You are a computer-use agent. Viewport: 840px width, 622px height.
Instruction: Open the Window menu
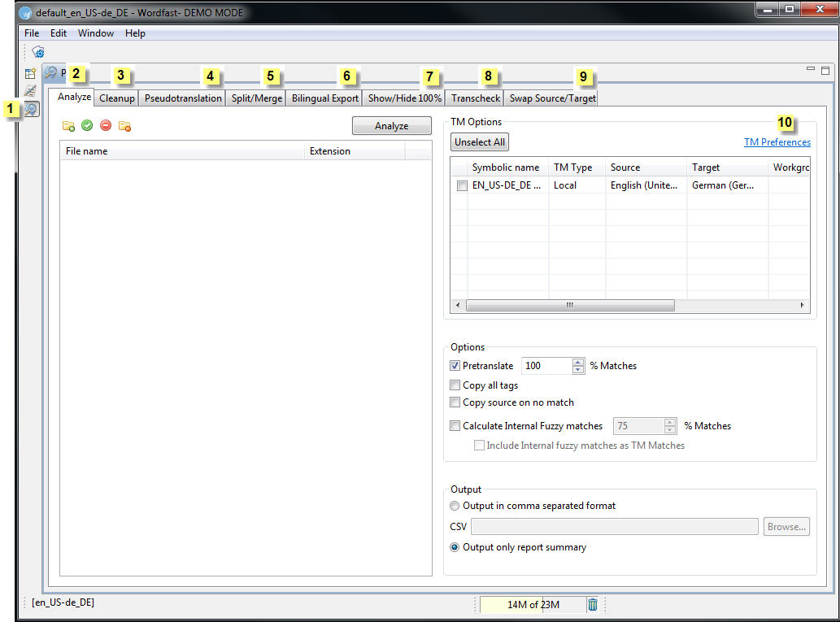pos(96,33)
